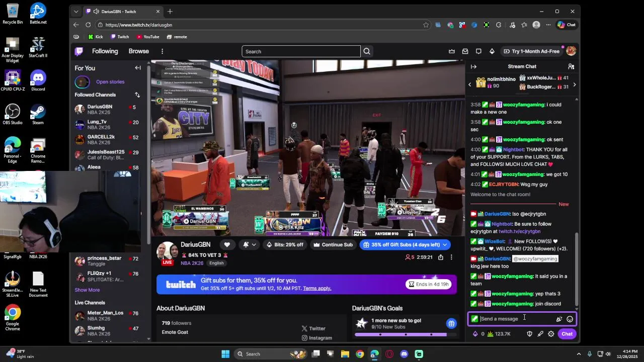
Task: Click the Twitch Search input field
Action: tap(301, 51)
